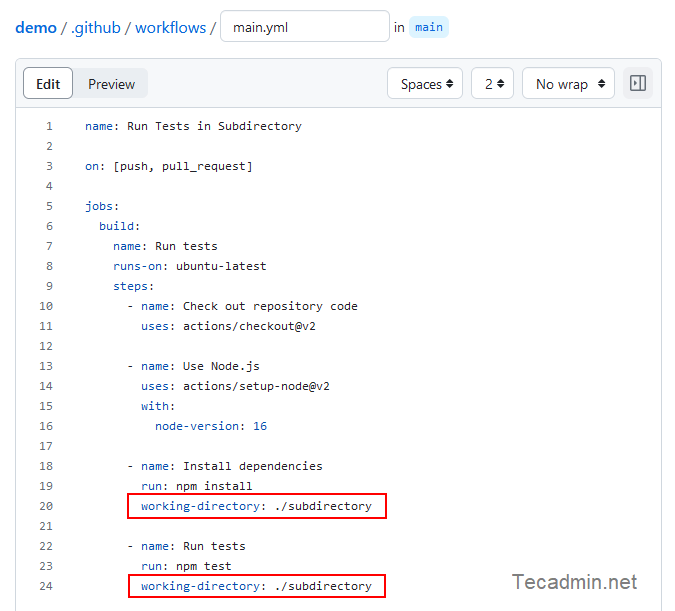Click the 'with:' line
Image resolution: width=675 pixels, height=611 pixels.
tap(158, 406)
